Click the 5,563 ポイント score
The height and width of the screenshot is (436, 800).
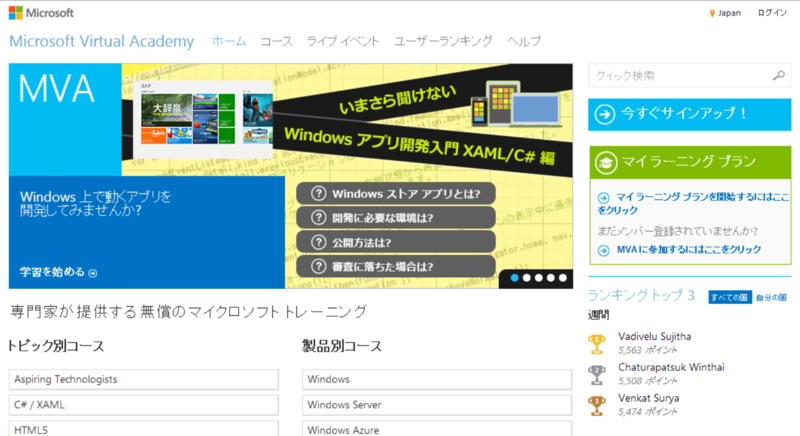pyautogui.click(x=647, y=350)
